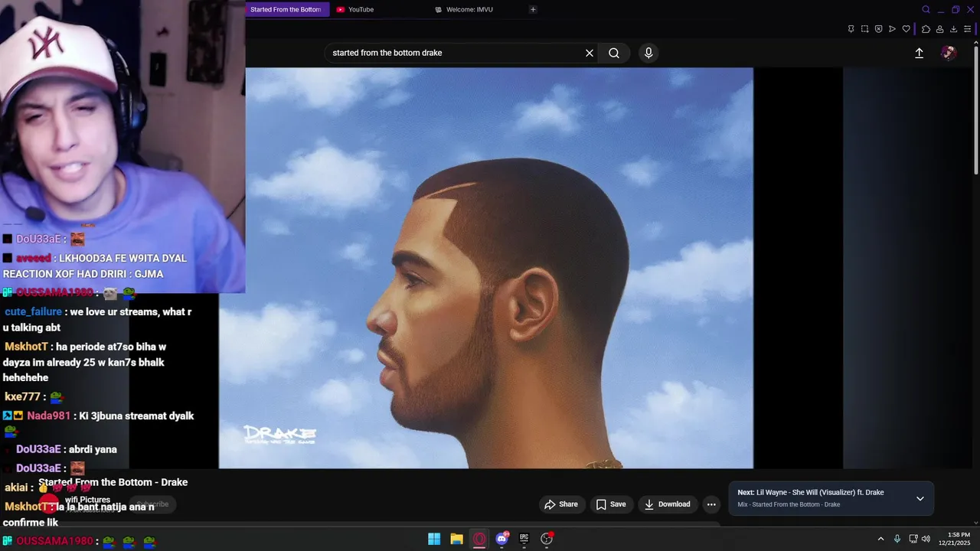
Task: Open Opera ad blocker shield icon
Action: point(878,29)
